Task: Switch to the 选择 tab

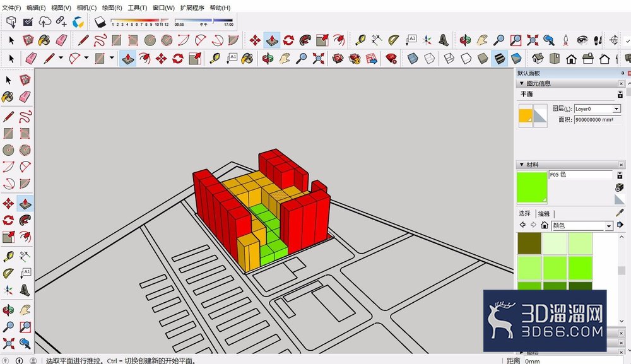Action: (524, 213)
